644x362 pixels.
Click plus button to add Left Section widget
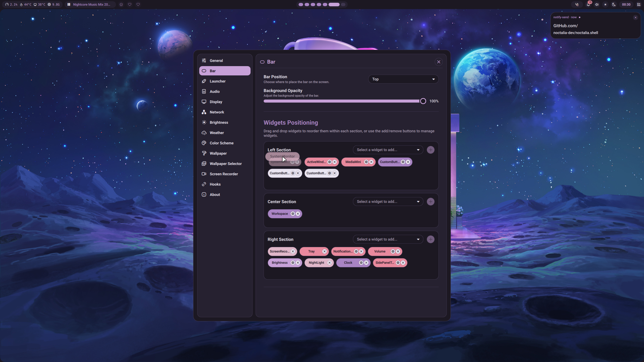(430, 150)
